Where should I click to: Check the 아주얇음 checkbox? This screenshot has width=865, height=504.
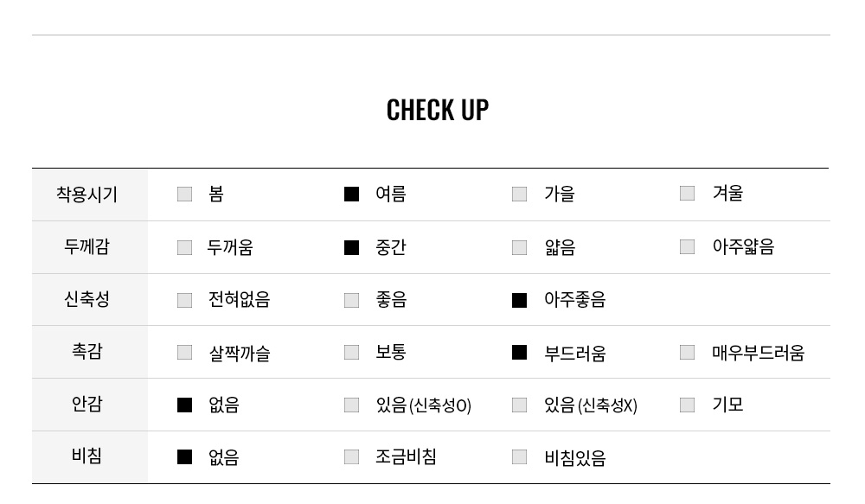click(687, 246)
